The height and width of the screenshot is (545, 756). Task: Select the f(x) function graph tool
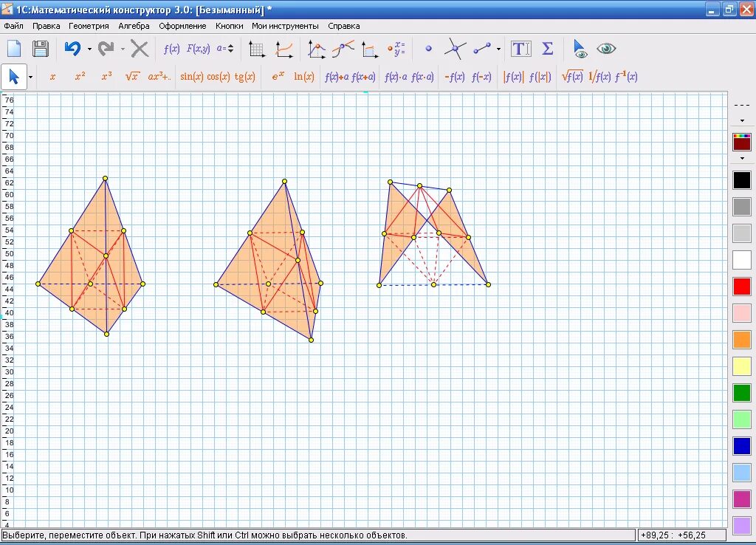coord(171,49)
